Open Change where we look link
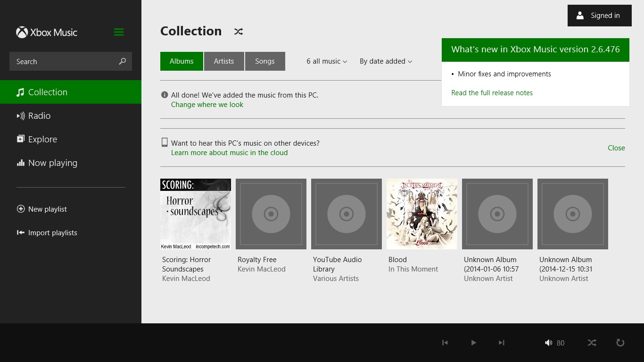Screen dimensions: 644x362 click(x=207, y=105)
